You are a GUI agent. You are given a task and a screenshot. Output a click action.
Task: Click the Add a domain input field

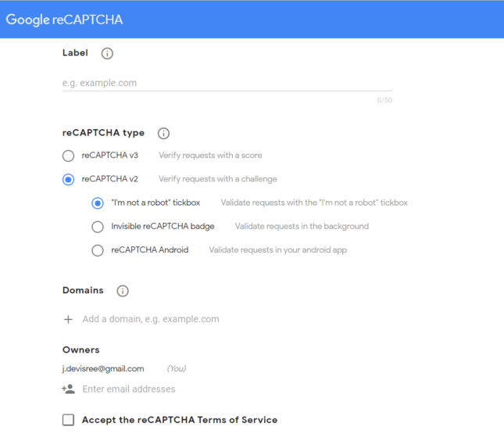[151, 319]
